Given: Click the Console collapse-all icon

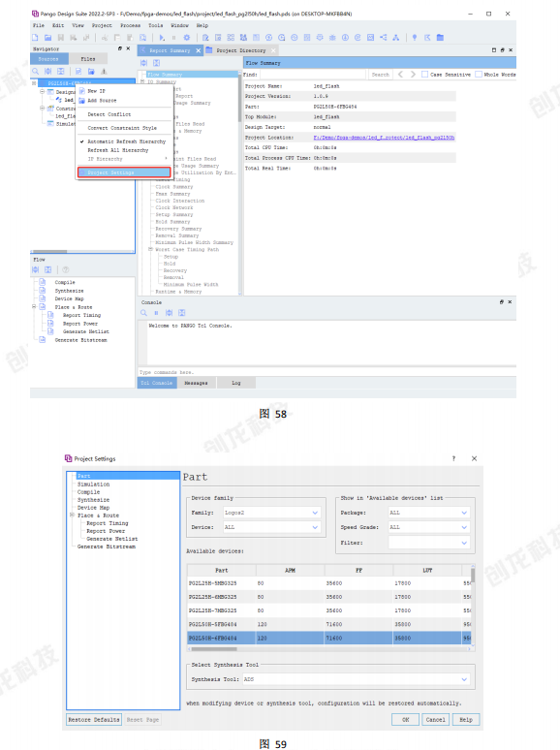Looking at the screenshot, I should coord(182,313).
